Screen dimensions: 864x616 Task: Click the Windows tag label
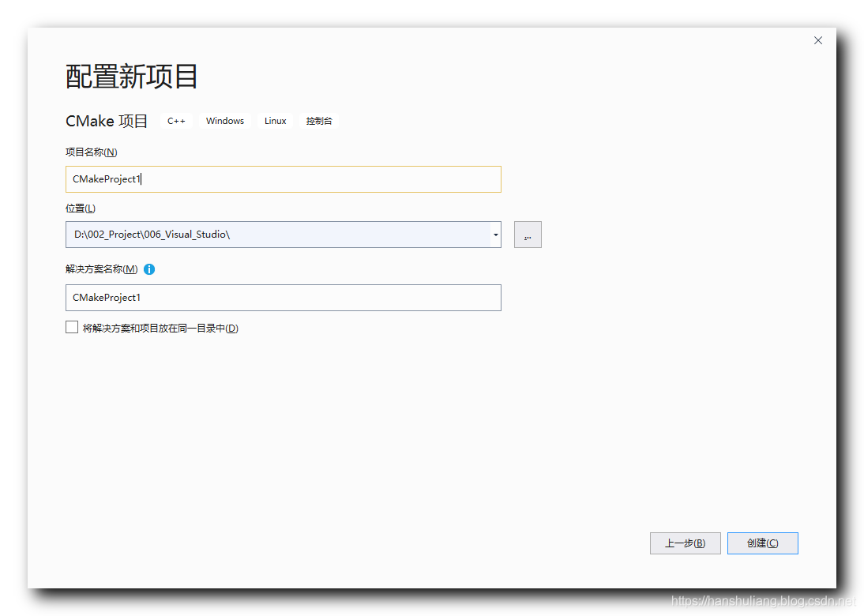(225, 121)
